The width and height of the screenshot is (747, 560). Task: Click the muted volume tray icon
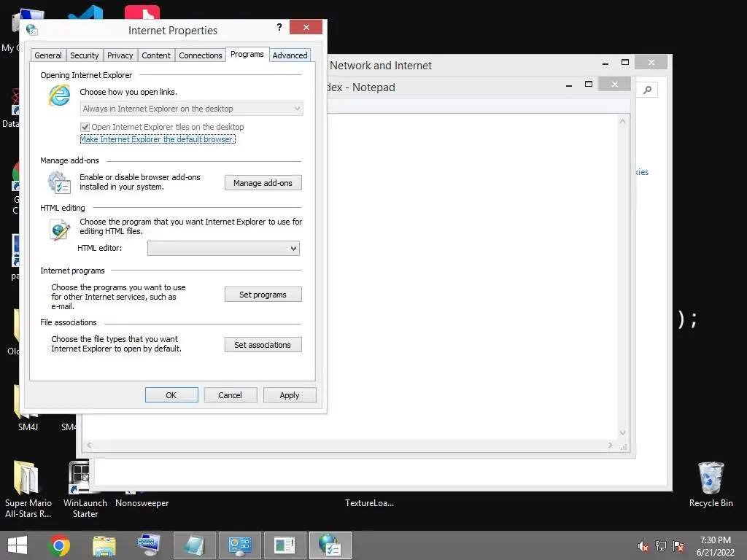pos(643,546)
